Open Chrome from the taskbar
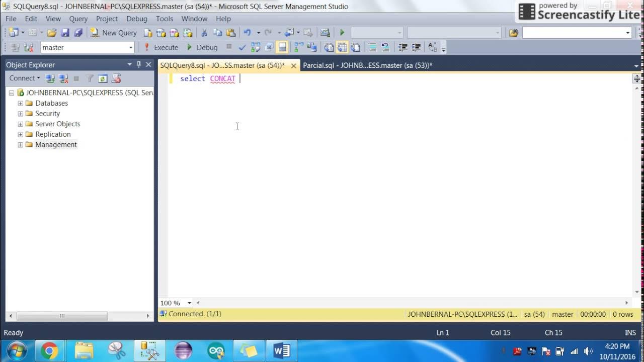644x362 pixels. [x=49, y=350]
